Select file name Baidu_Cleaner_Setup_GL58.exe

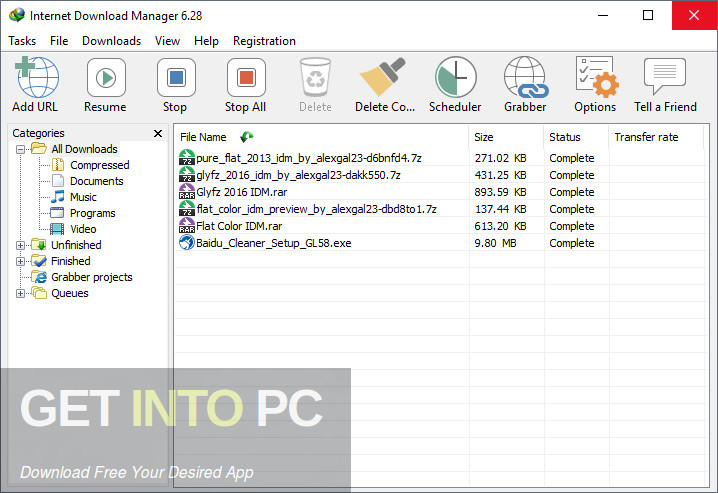point(273,243)
